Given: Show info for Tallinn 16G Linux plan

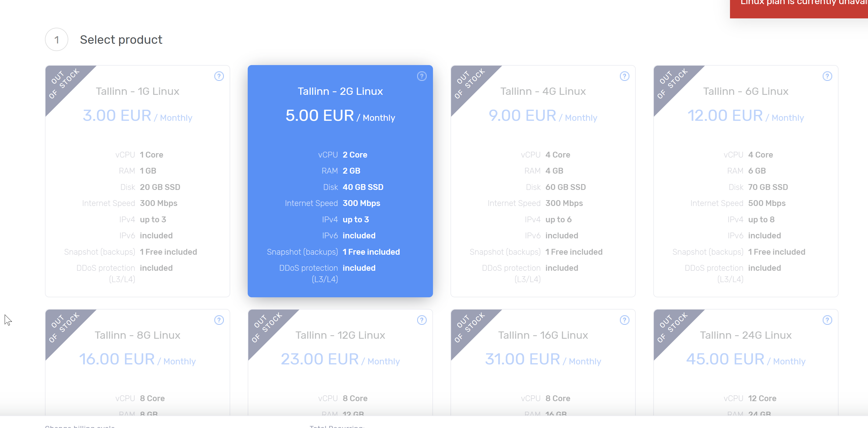Looking at the screenshot, I should tap(624, 320).
